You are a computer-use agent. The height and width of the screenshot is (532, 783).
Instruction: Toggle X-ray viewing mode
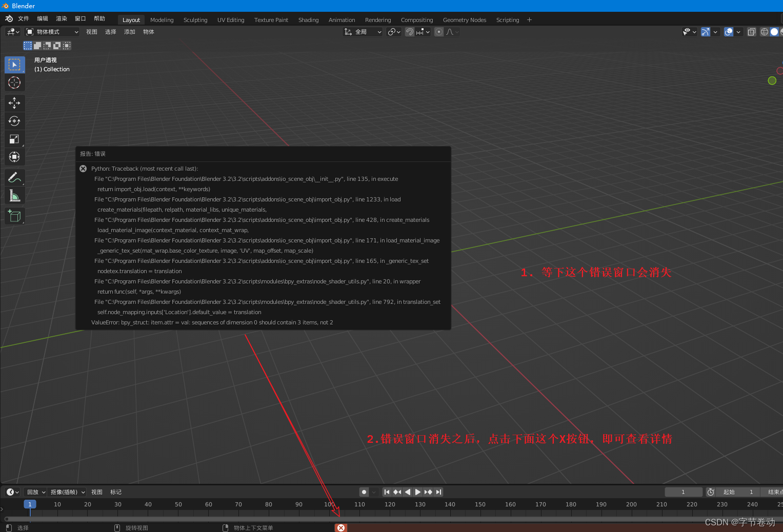[752, 31]
